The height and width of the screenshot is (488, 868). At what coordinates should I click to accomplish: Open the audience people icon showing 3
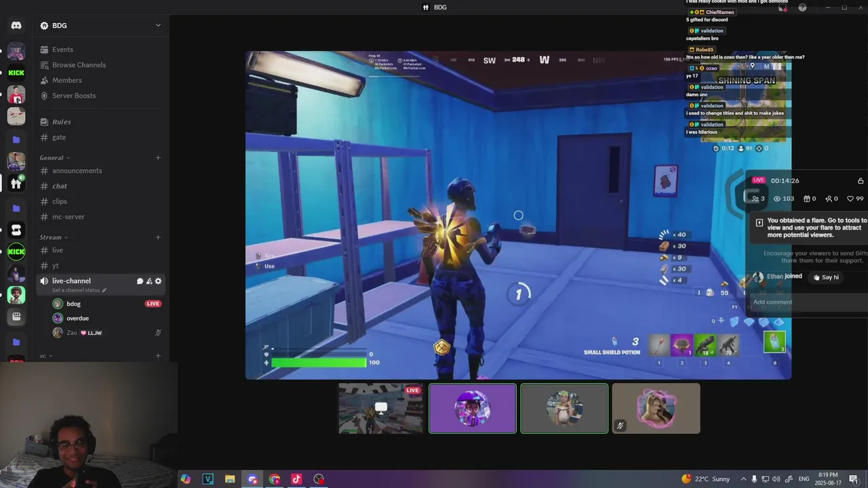pos(755,199)
